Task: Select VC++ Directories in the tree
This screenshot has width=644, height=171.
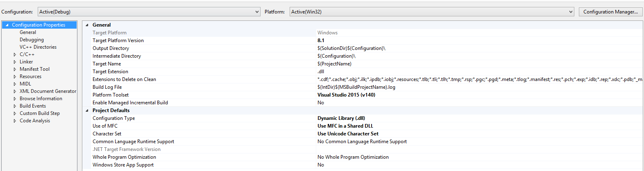Action: pyautogui.click(x=38, y=47)
